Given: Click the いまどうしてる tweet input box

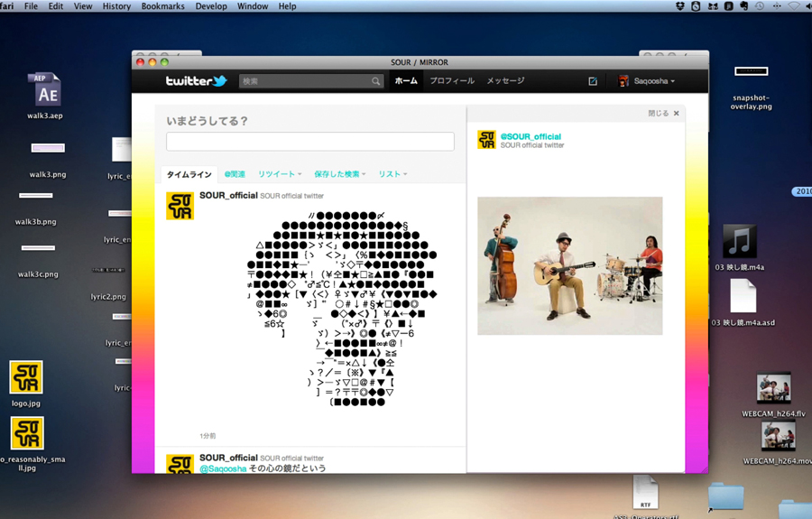Looking at the screenshot, I should [310, 142].
